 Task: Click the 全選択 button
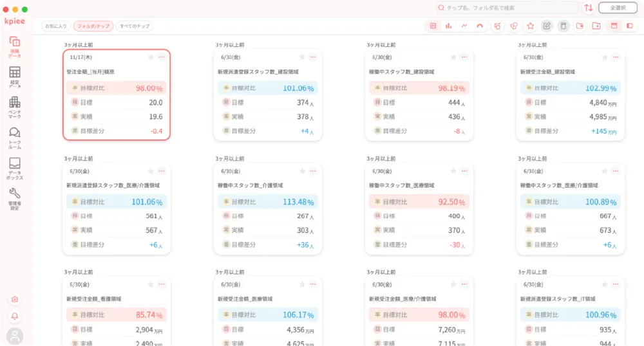pos(618,8)
